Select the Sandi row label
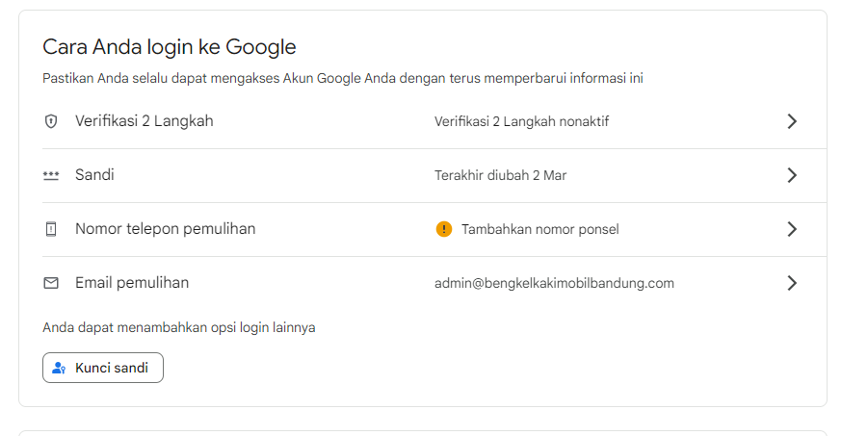The height and width of the screenshot is (436, 868). tap(94, 175)
